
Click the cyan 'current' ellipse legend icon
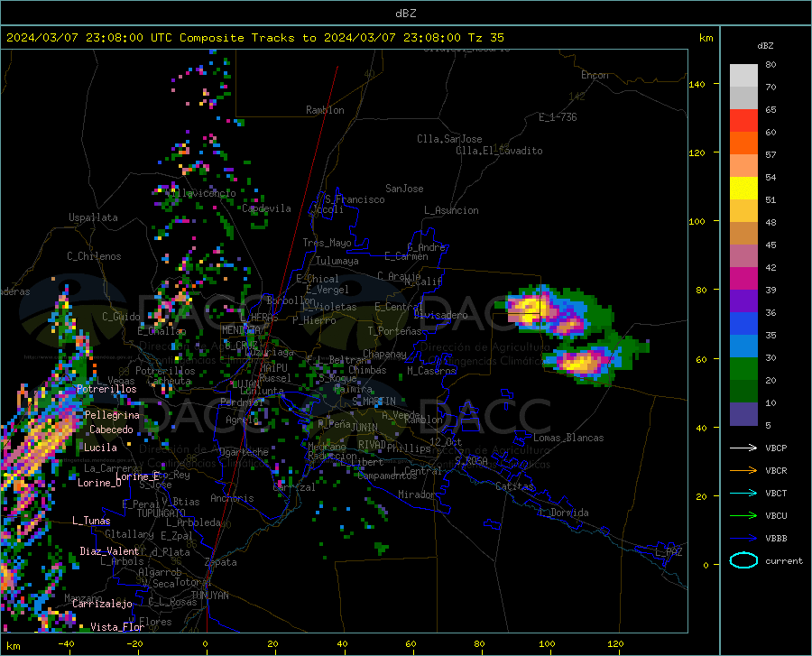tap(743, 560)
